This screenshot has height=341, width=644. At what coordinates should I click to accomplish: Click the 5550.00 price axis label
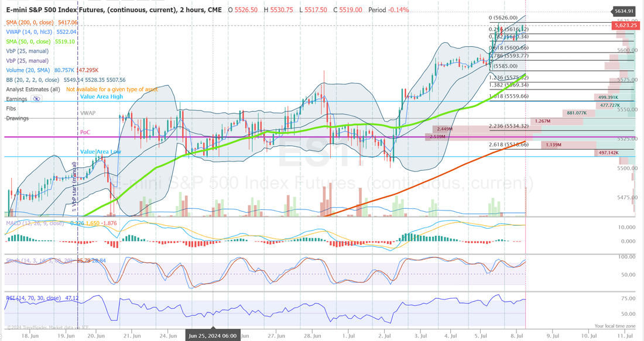pyautogui.click(x=628, y=109)
